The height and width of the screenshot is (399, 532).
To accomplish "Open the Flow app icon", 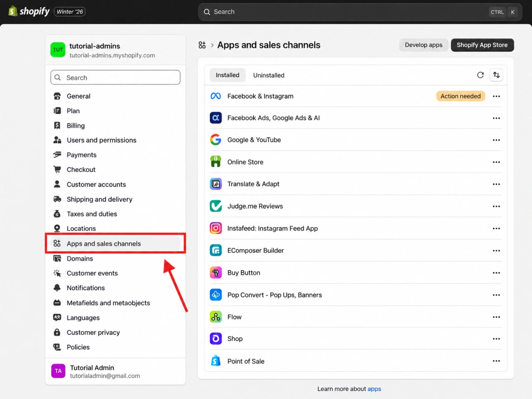I will [215, 317].
